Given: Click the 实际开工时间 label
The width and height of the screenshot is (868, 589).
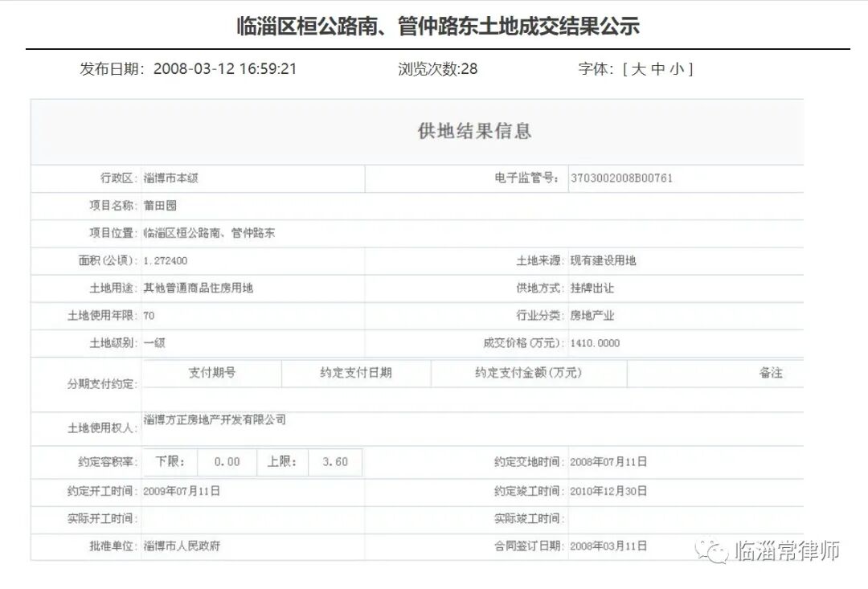Looking at the screenshot, I should [102, 519].
